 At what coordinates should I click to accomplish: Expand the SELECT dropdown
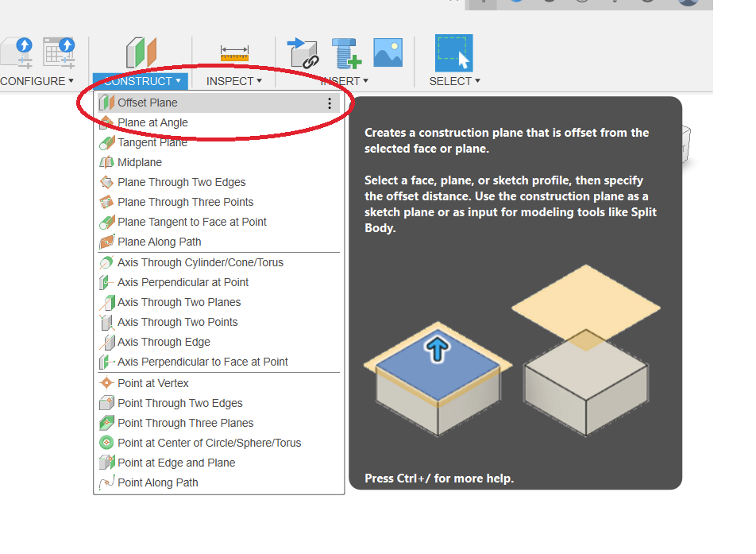coord(454,81)
